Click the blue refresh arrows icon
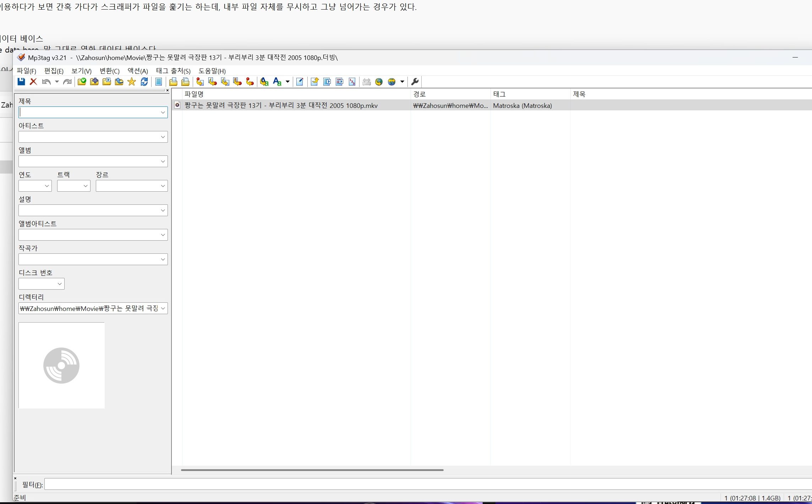 click(x=144, y=82)
